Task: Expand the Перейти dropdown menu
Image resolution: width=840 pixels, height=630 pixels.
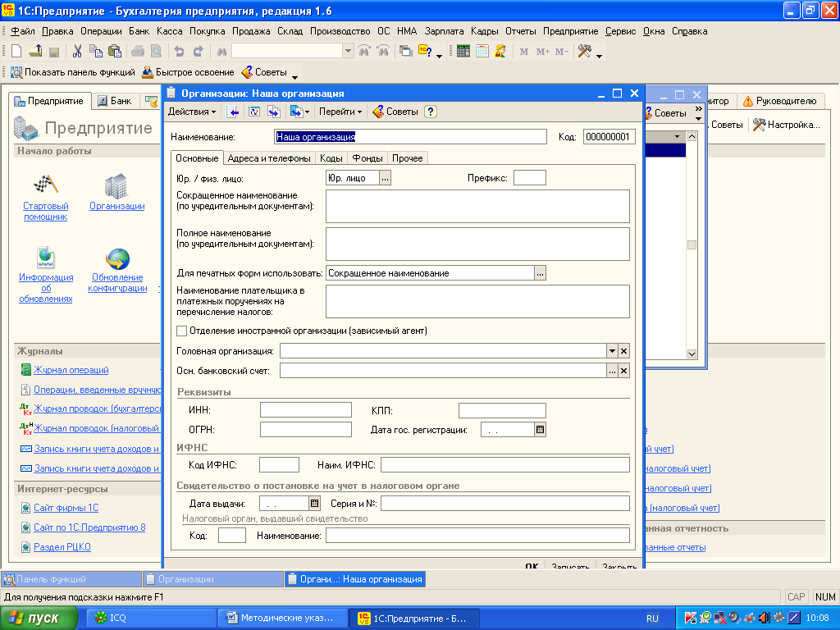Action: (340, 112)
